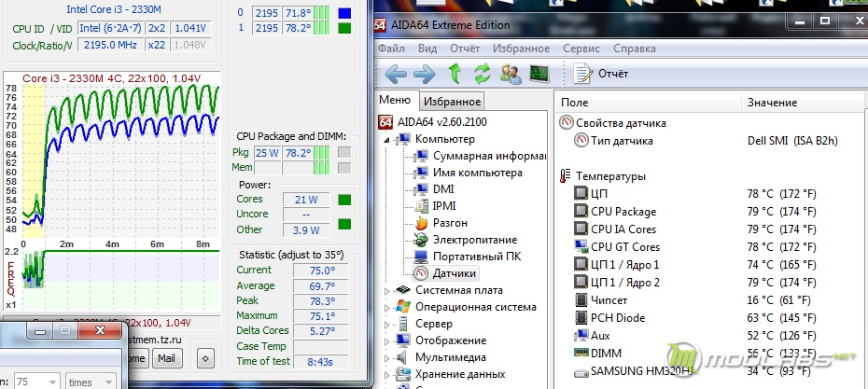The height and width of the screenshot is (389, 868).
Task: Click the blue core 0 color swatch
Action: point(343,13)
